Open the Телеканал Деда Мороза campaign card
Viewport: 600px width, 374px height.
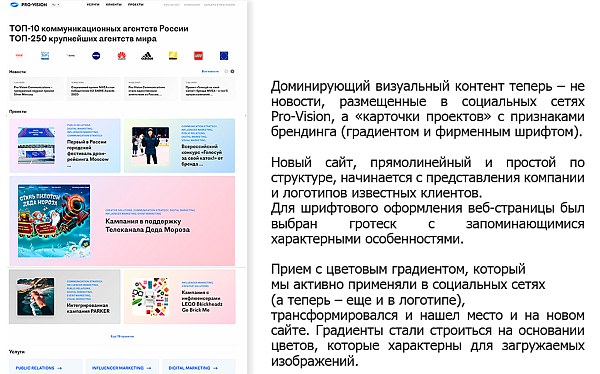click(x=122, y=221)
